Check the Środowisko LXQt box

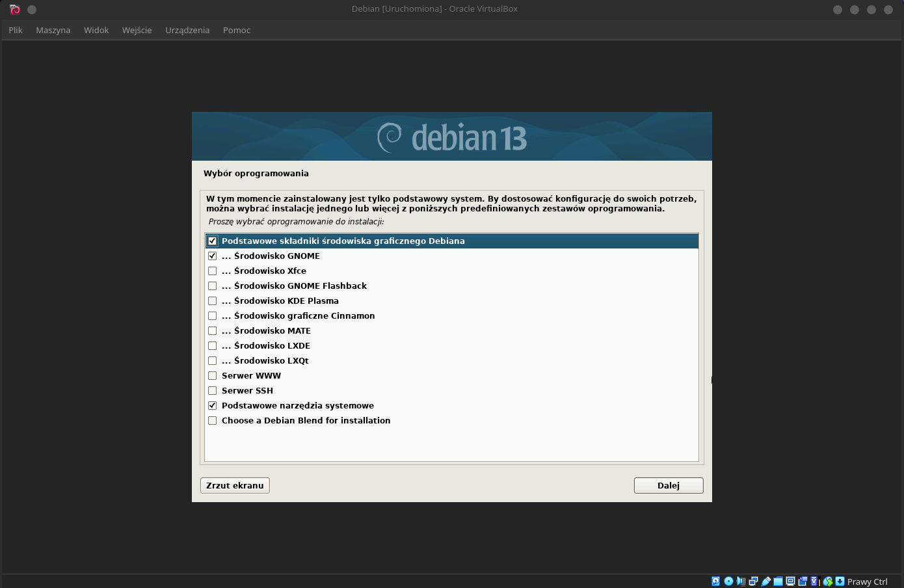coord(212,360)
